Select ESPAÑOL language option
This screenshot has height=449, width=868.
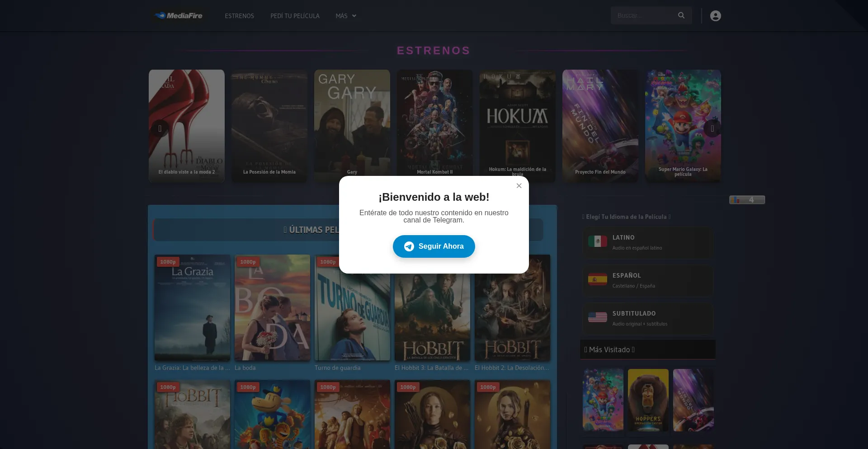tap(648, 280)
